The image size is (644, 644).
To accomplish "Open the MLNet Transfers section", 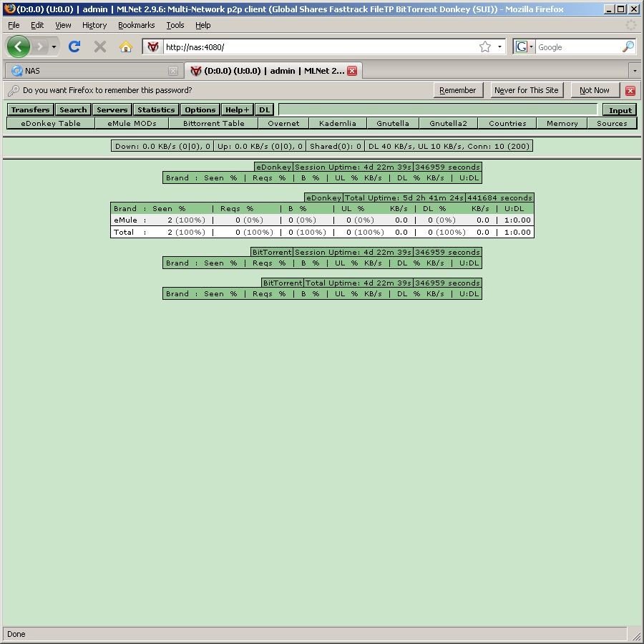I will pyautogui.click(x=30, y=109).
